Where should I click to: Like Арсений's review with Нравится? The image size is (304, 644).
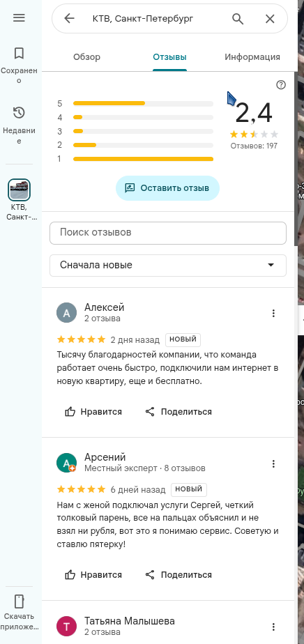pos(93,574)
